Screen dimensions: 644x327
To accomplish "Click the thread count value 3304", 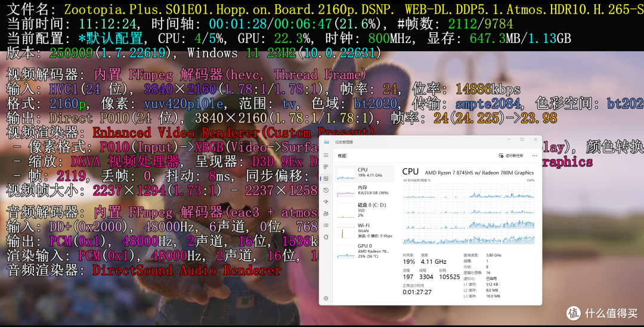I will [x=426, y=277].
